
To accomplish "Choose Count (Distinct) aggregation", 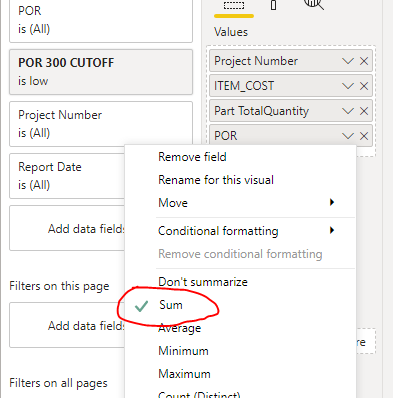I will point(199,395).
